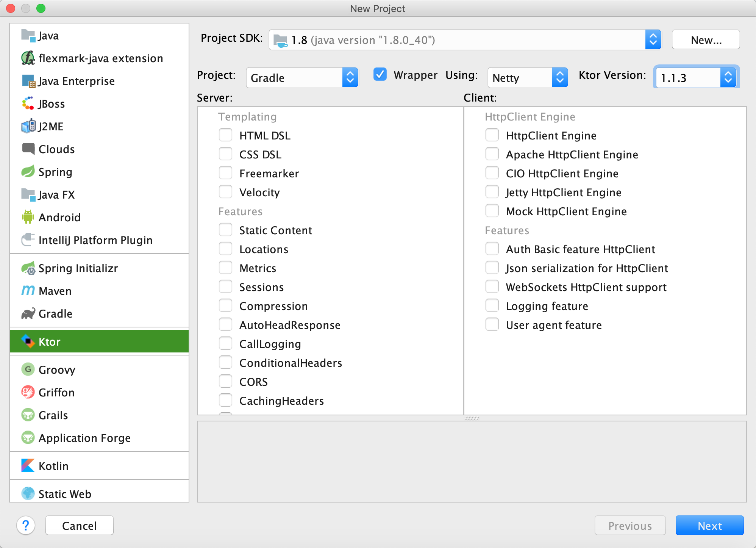Select the Griffon icon
The width and height of the screenshot is (756, 548).
28,392
